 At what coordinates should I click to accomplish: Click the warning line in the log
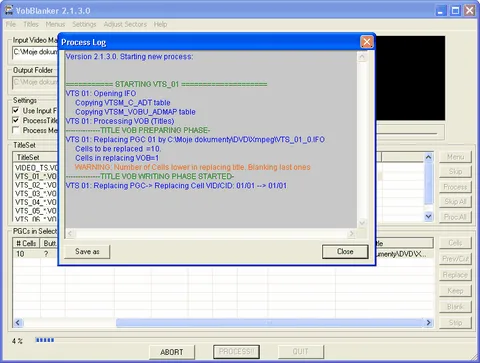193,167
